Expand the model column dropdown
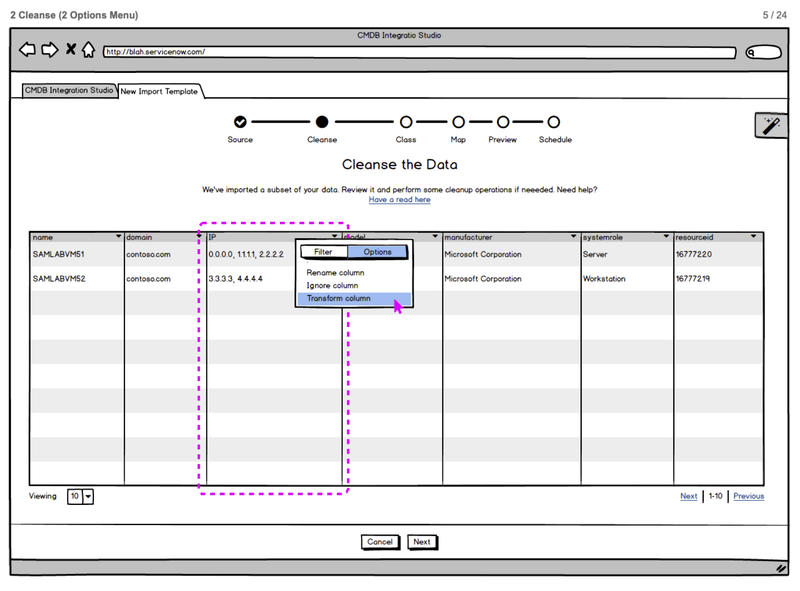This screenshot has height=591, width=800. pos(435,236)
